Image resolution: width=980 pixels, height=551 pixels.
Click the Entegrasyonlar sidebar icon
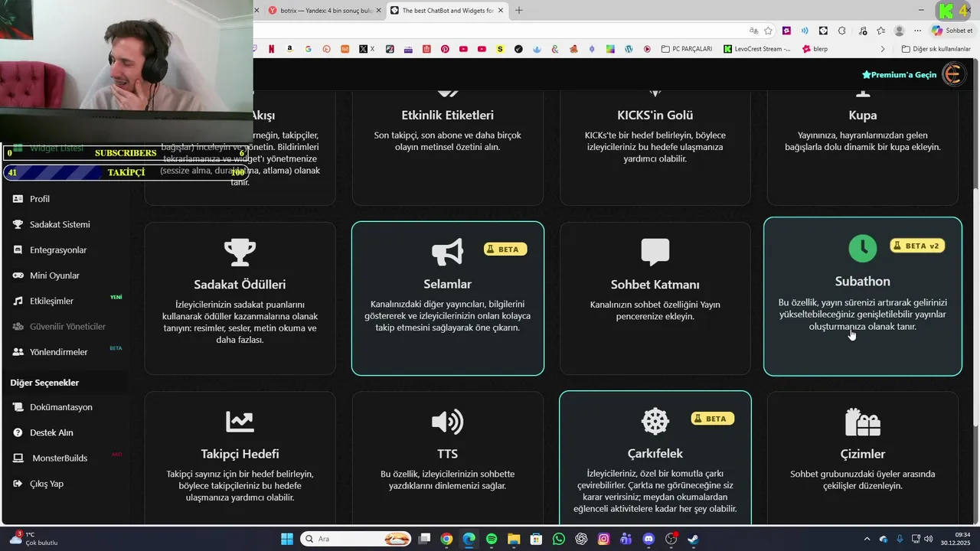click(18, 250)
